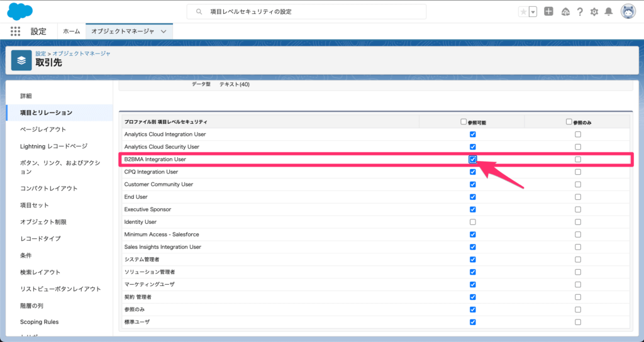Screen dimensions: 644x342
Task: Check 参照のみ for 標準ユーザ
Action: 578,322
